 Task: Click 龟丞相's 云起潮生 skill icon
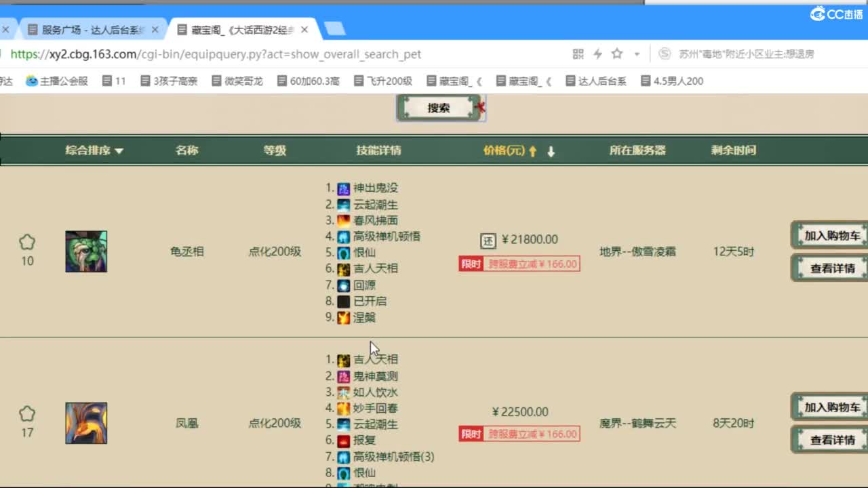pyautogui.click(x=344, y=205)
